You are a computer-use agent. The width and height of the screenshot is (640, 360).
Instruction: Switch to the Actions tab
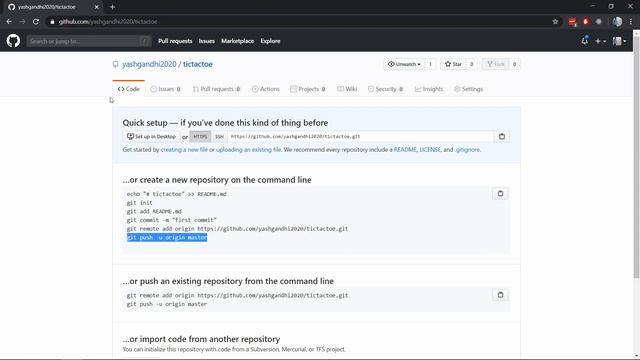coord(265,89)
